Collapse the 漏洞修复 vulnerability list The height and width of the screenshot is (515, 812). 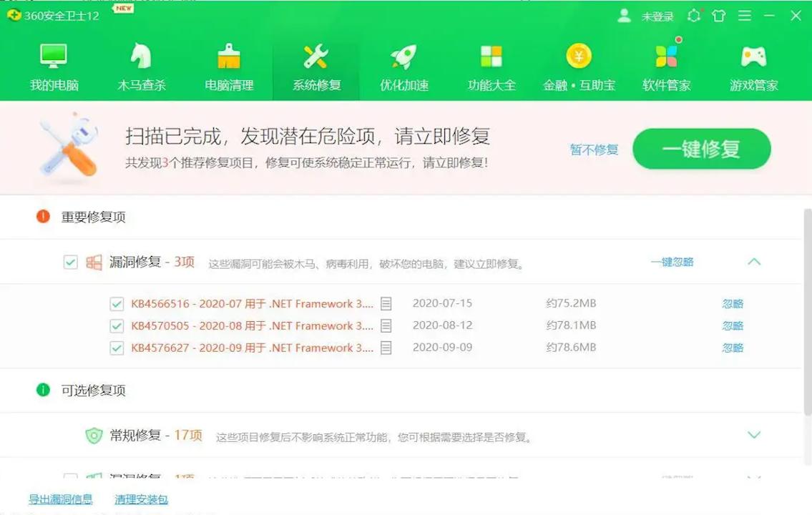(x=755, y=262)
